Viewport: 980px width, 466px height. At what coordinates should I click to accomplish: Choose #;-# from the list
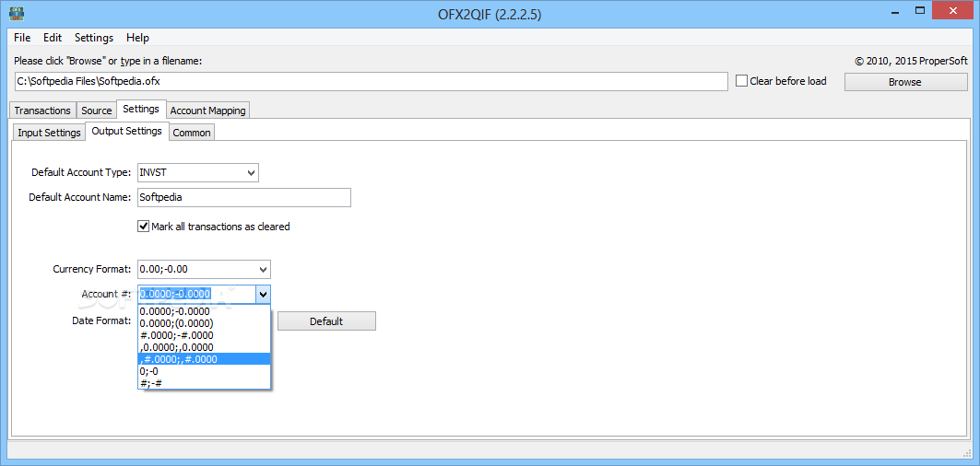pos(204,382)
